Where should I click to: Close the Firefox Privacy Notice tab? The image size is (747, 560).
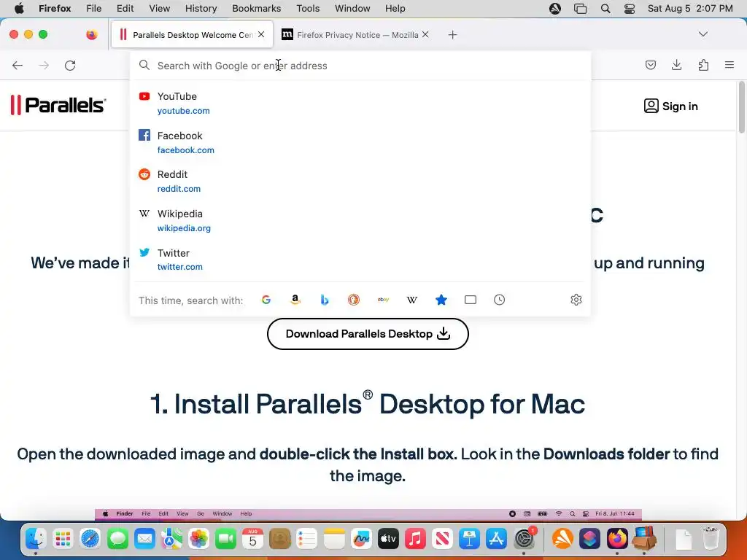[425, 34]
